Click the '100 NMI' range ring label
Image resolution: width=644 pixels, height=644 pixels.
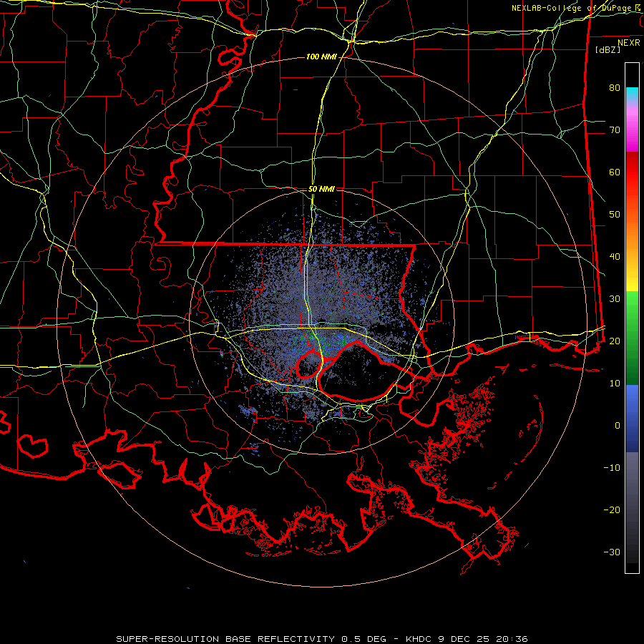click(x=321, y=57)
